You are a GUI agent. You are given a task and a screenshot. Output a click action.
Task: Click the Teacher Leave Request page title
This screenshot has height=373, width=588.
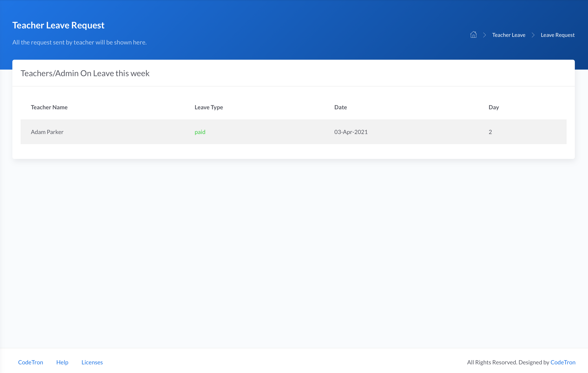tap(58, 25)
